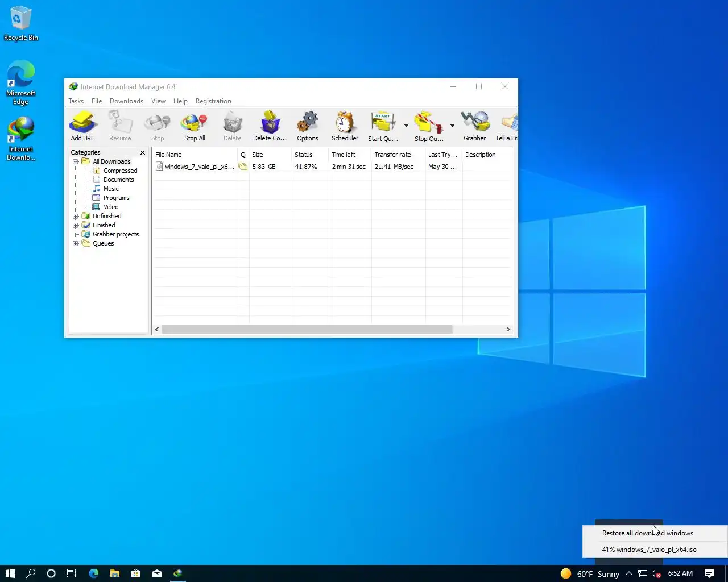The width and height of the screenshot is (728, 582).
Task: Expand the Unfinished tree node
Action: click(x=76, y=216)
